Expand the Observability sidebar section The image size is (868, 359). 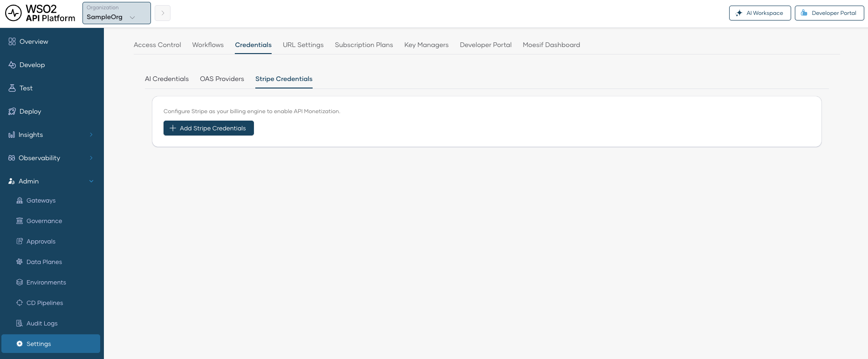(91, 158)
